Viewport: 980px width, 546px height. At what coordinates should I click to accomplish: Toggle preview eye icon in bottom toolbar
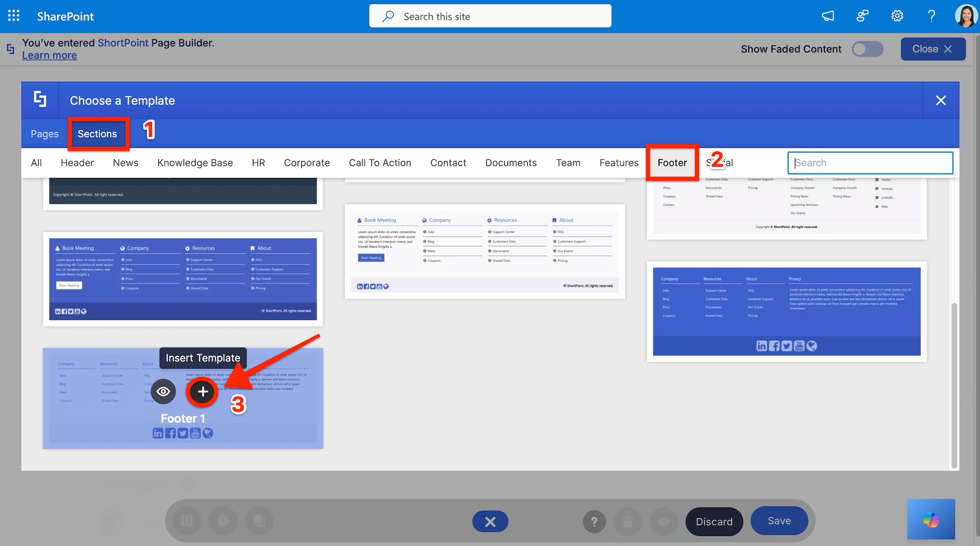click(664, 522)
